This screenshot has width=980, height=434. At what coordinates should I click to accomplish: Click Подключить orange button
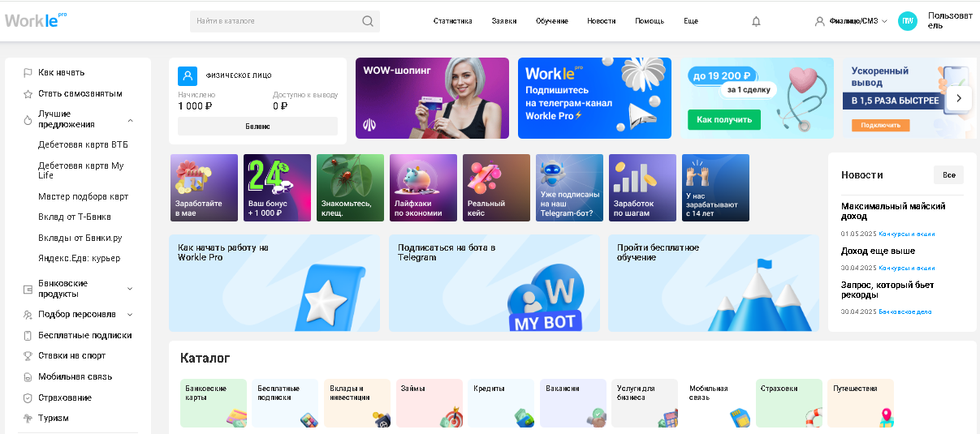pos(880,126)
